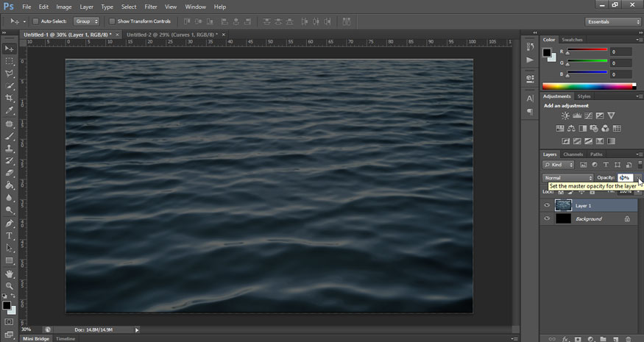Viewport: 644px width, 342px height.
Task: Click the layer Opacity input field
Action: point(624,178)
